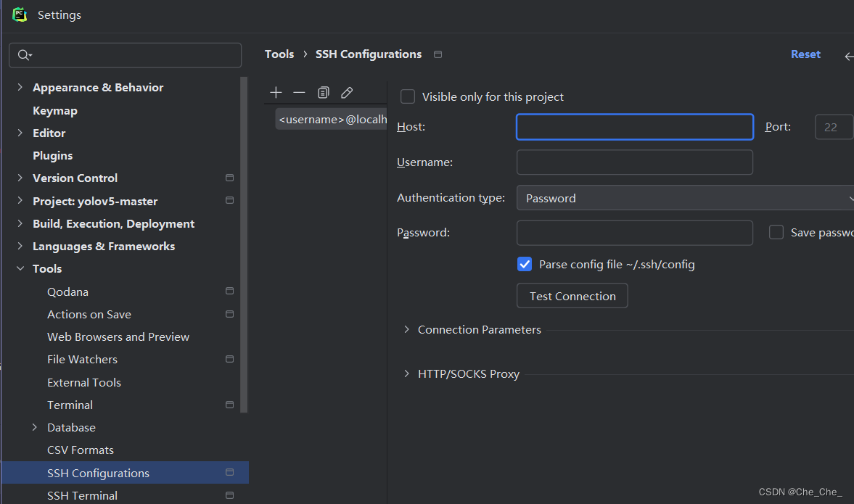
Task: Remove selected SSH configuration with minus icon
Action: [299, 92]
